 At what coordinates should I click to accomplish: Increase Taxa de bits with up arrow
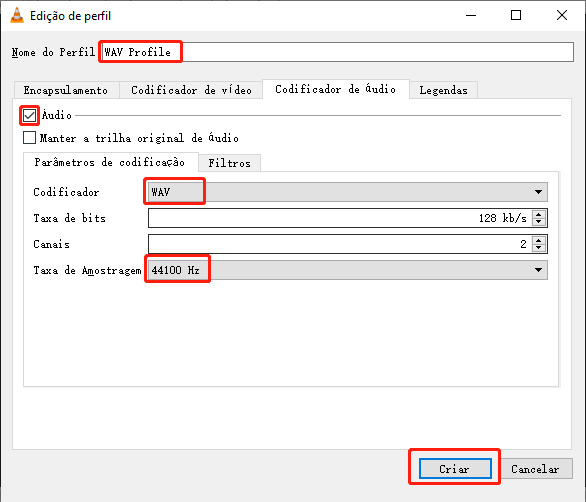[x=539, y=214]
